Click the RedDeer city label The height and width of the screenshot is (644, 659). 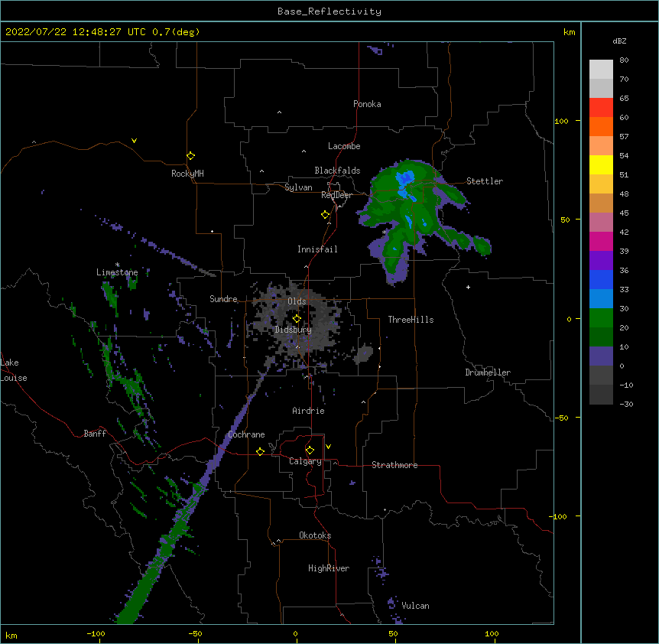[x=336, y=195]
